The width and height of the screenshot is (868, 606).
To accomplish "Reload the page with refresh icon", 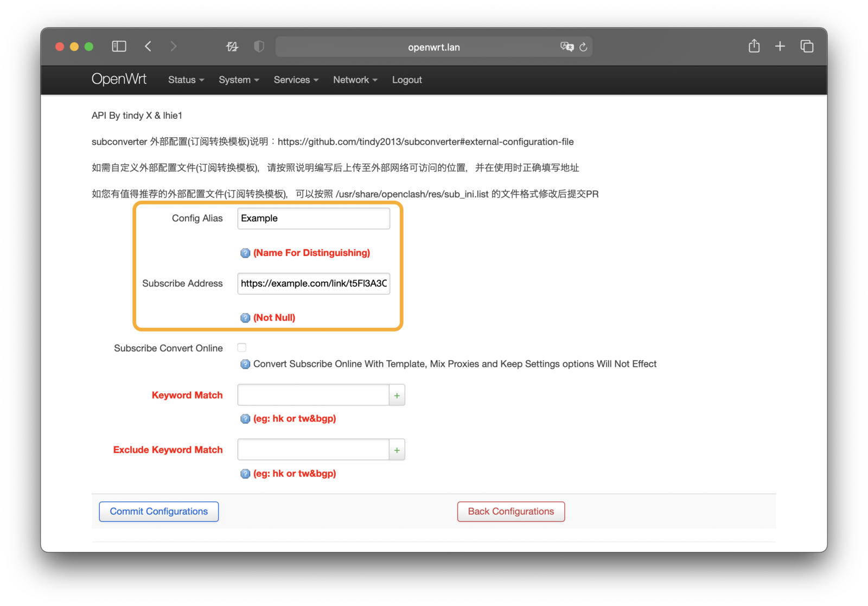I will click(584, 47).
